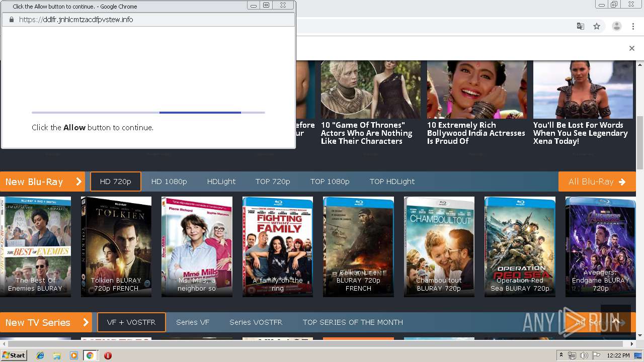
Task: Click the Action Center flag tray icon
Action: click(596, 355)
